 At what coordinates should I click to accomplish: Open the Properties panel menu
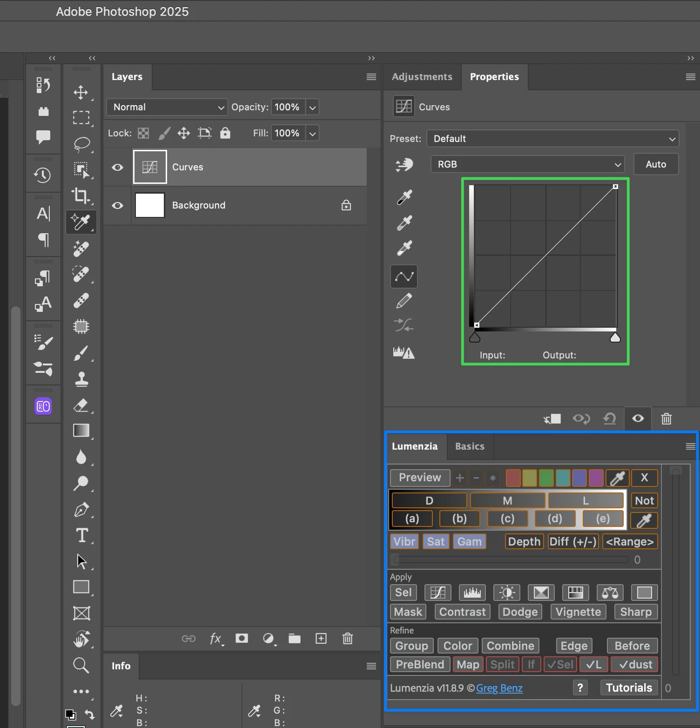point(690,77)
